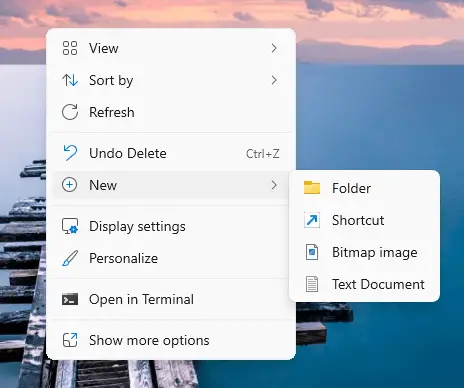
Task: Expand the New submenu chevron
Action: 274,185
